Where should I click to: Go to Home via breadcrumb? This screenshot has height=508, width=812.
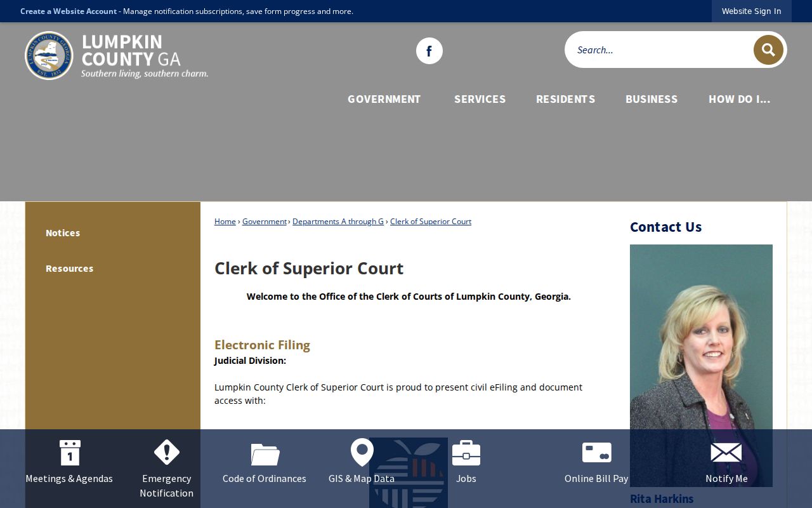(x=225, y=222)
